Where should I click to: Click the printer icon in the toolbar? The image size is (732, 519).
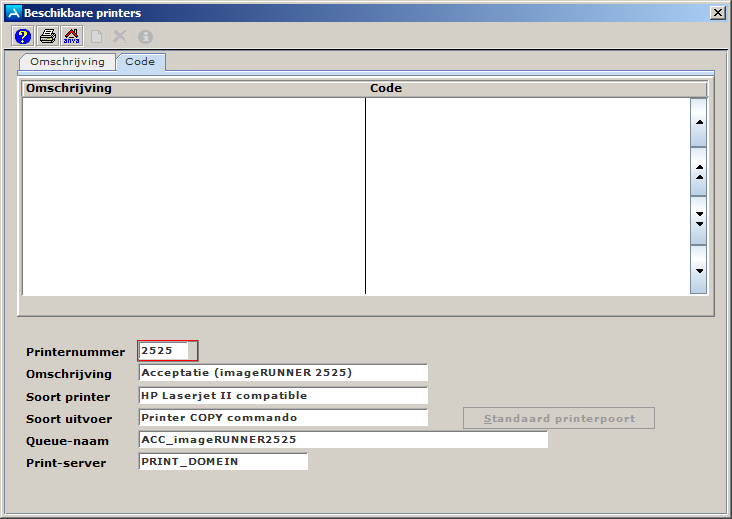pos(47,37)
